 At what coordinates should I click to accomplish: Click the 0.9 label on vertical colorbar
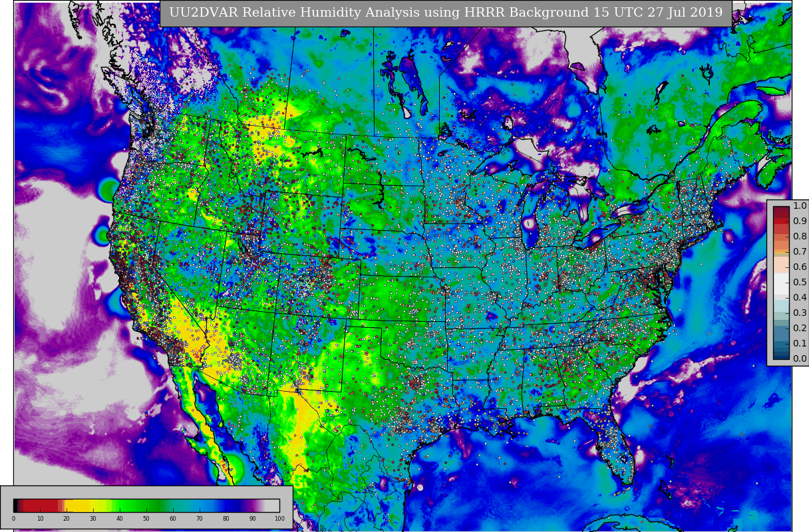click(800, 221)
